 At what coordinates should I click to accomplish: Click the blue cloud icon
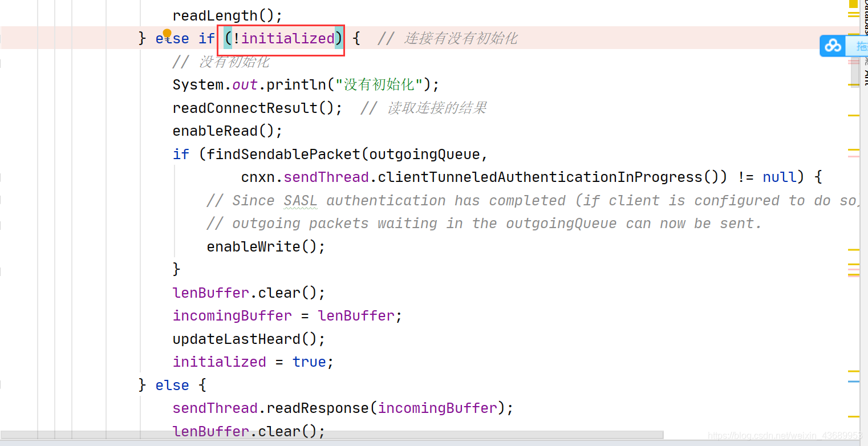(833, 46)
